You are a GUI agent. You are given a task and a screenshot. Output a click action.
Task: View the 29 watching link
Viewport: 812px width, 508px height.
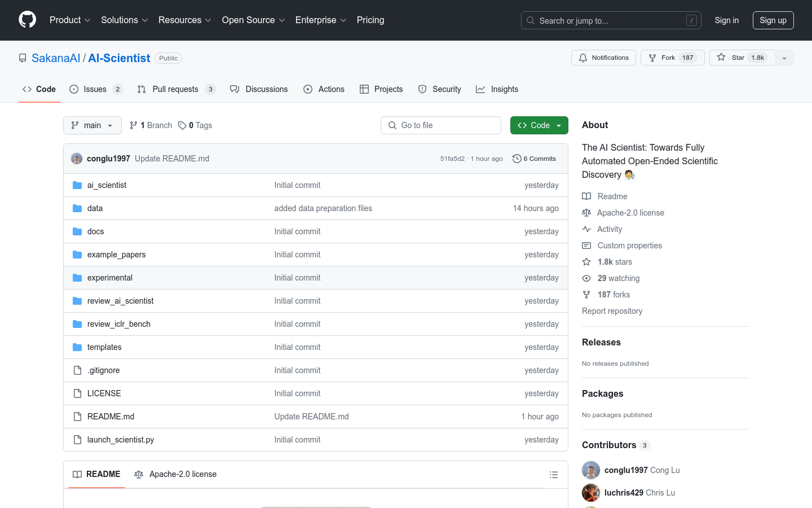point(611,278)
